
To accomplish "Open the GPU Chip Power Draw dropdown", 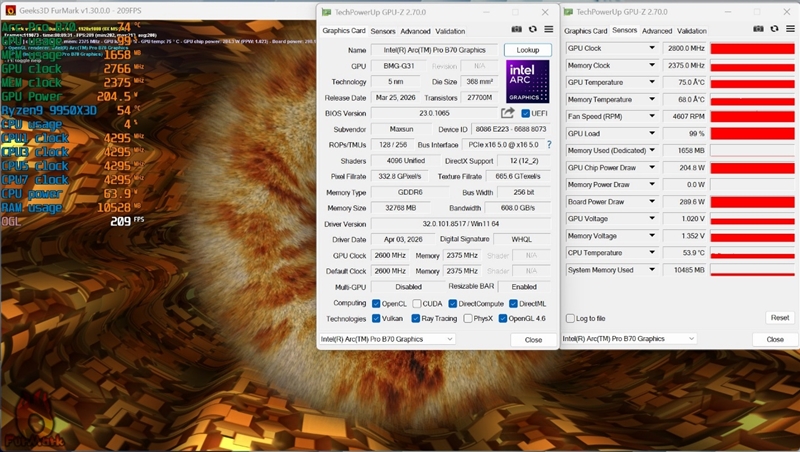I will (652, 167).
